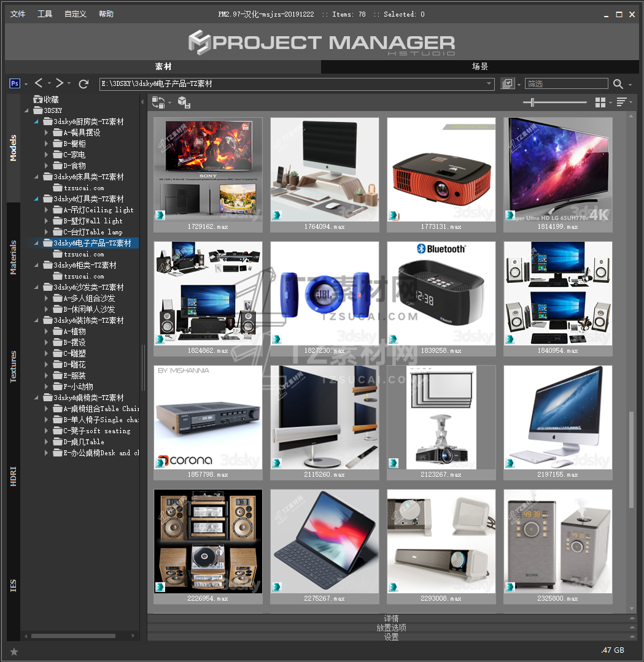Select the C-台灯Table lamp folder
The height and width of the screenshot is (662, 644).
(93, 232)
